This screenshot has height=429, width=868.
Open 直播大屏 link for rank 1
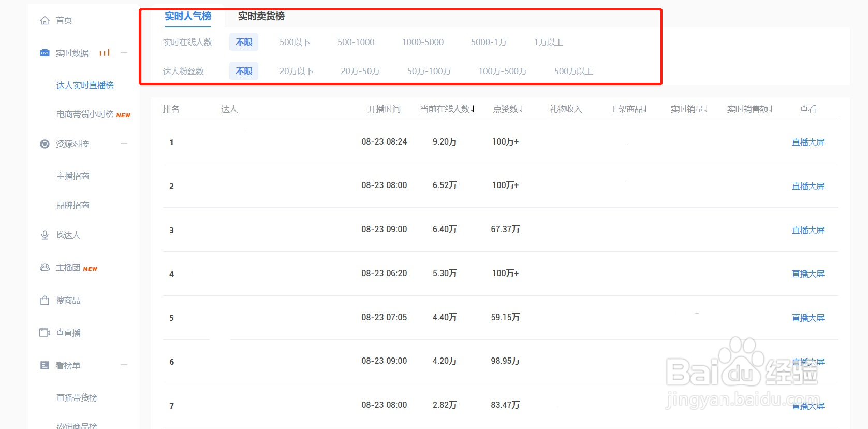click(x=808, y=142)
